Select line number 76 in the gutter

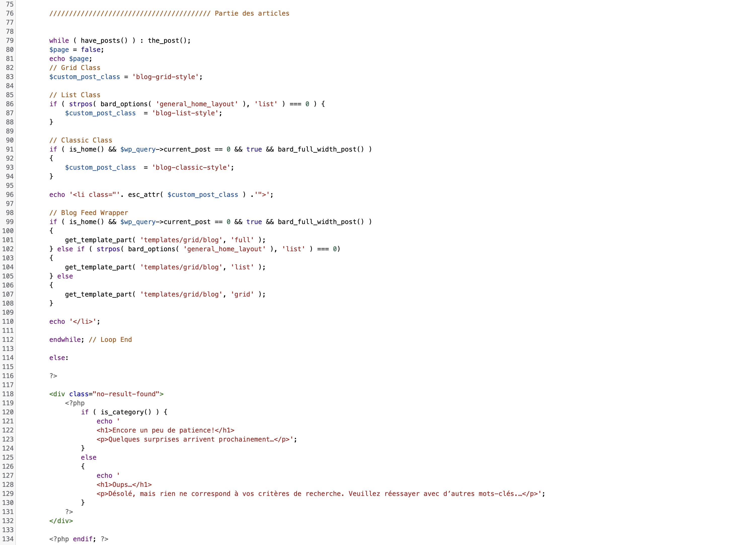pos(10,13)
